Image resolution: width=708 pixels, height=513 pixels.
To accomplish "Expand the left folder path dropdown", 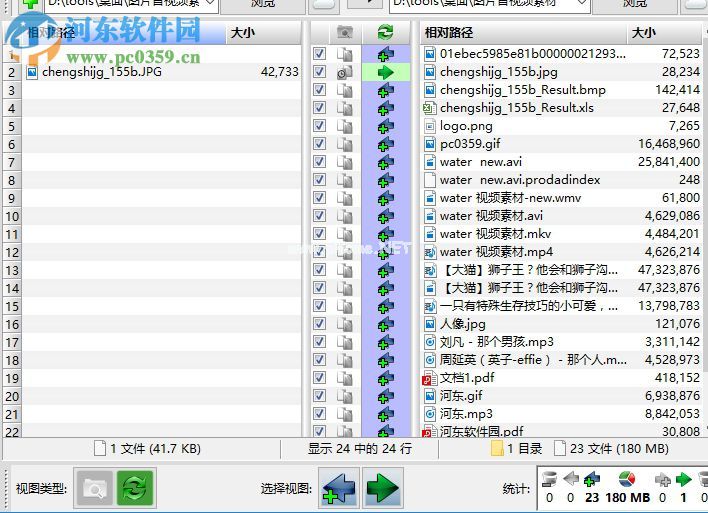I will [x=210, y=4].
